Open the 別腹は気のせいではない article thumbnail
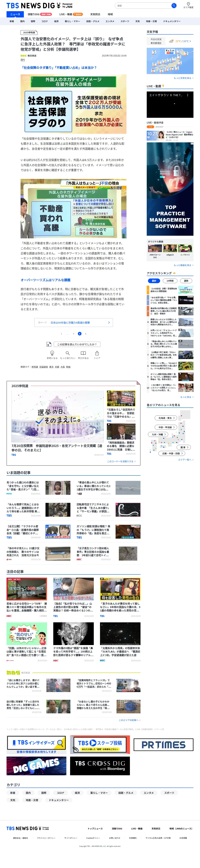This screenshot has height=868, width=200. pyautogui.click(x=27, y=634)
